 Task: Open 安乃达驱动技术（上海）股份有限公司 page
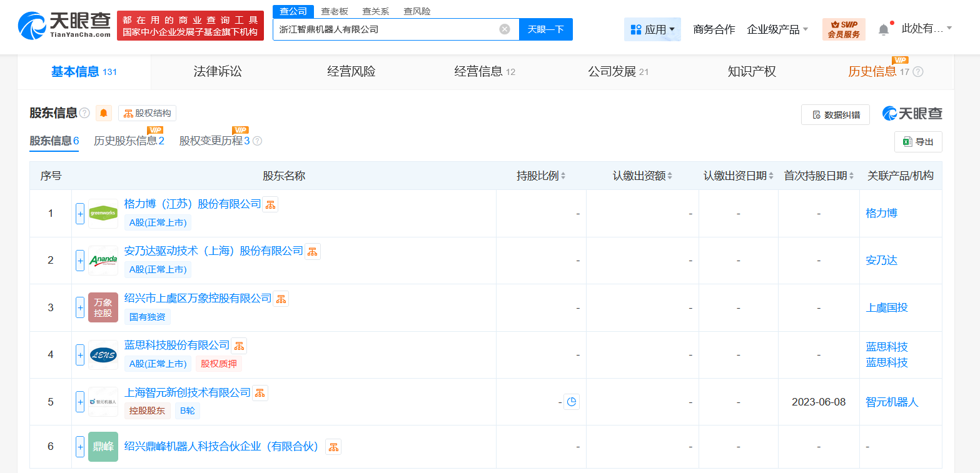click(214, 251)
